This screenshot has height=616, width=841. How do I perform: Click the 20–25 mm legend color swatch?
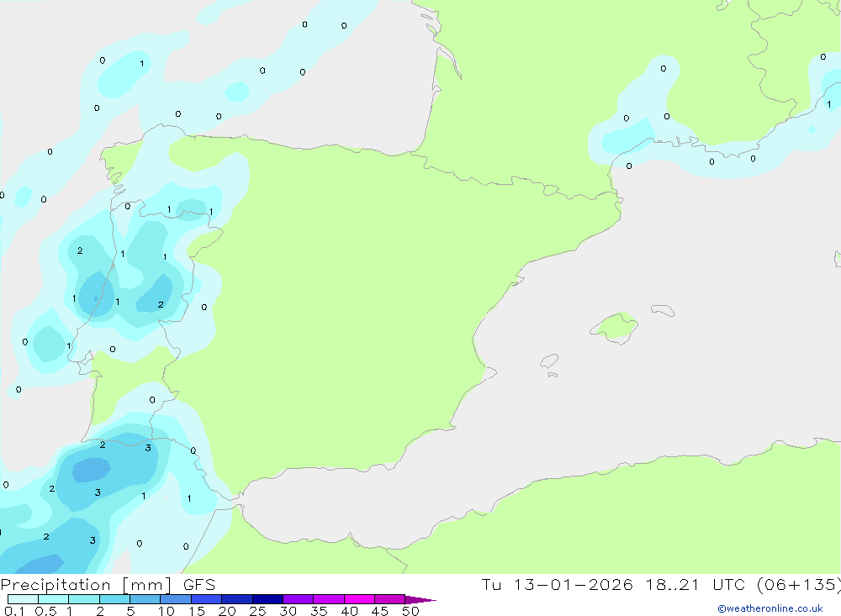(x=237, y=599)
